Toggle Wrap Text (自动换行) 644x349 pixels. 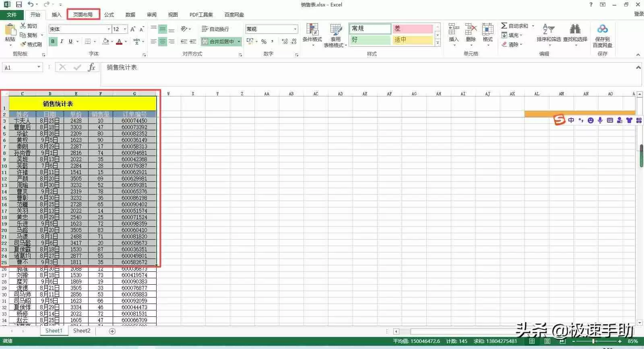coord(215,29)
